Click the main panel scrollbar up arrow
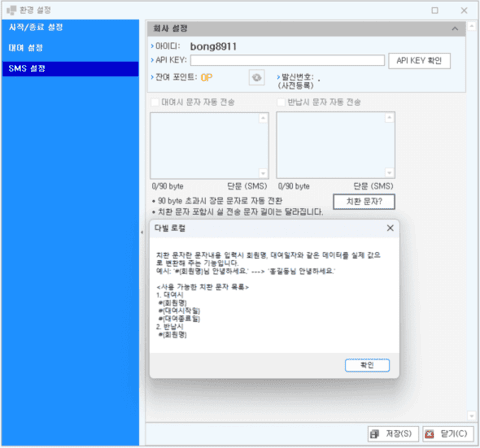 472,26
